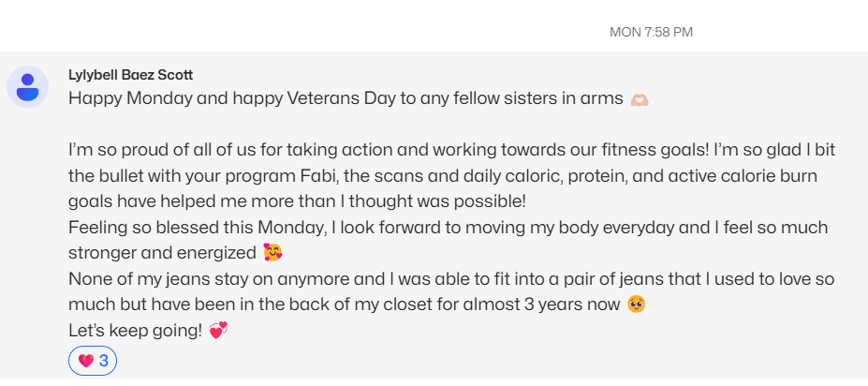The height and width of the screenshot is (386, 868).
Task: Click the pink heart icon in reaction pill
Action: 85,361
